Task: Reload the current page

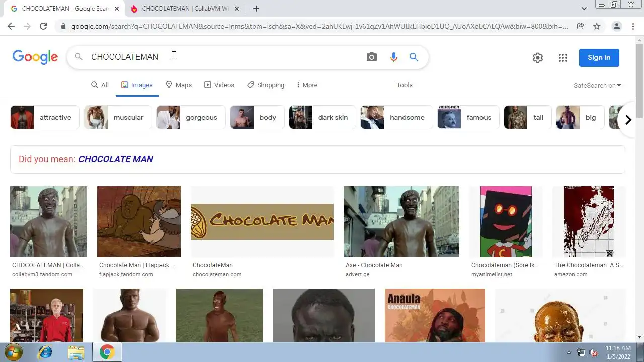Action: 43,26
